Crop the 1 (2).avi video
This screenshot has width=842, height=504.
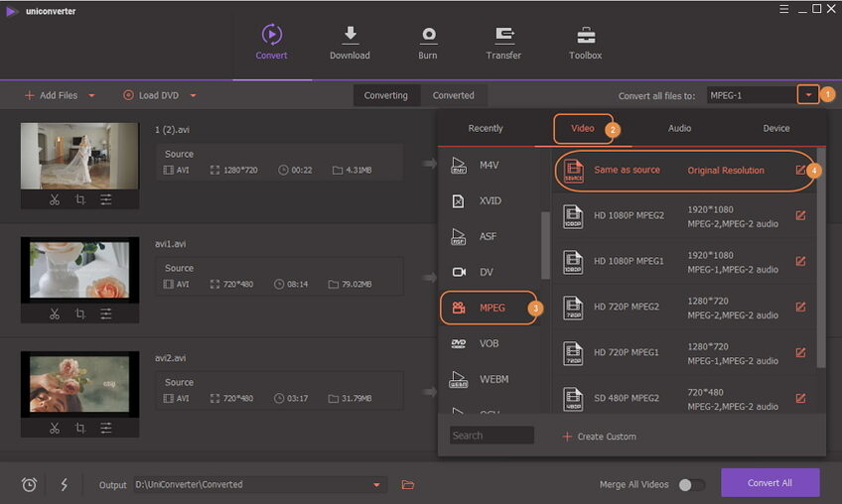pyautogui.click(x=80, y=199)
